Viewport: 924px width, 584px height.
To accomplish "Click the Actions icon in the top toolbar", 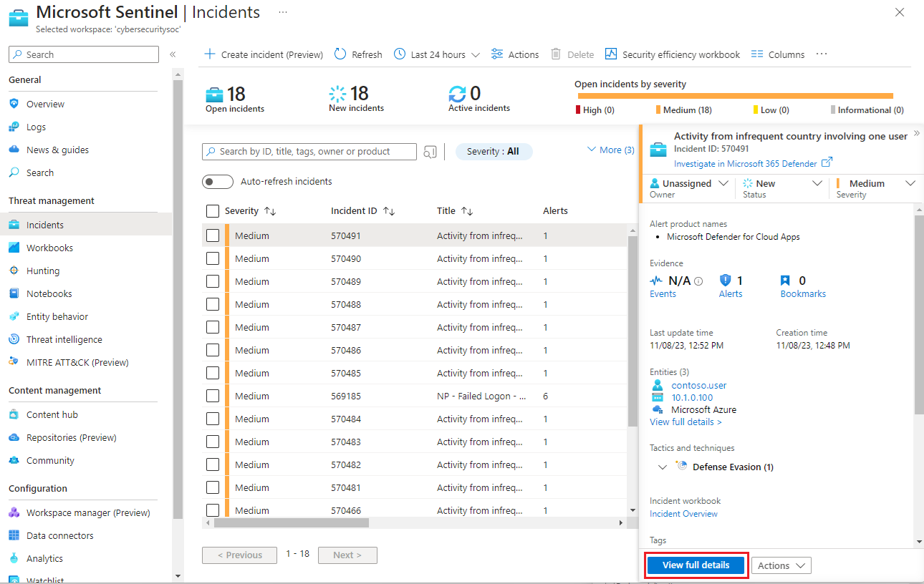I will coord(497,54).
